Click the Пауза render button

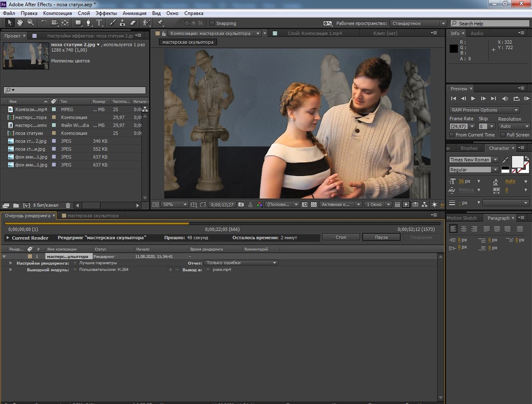point(381,237)
